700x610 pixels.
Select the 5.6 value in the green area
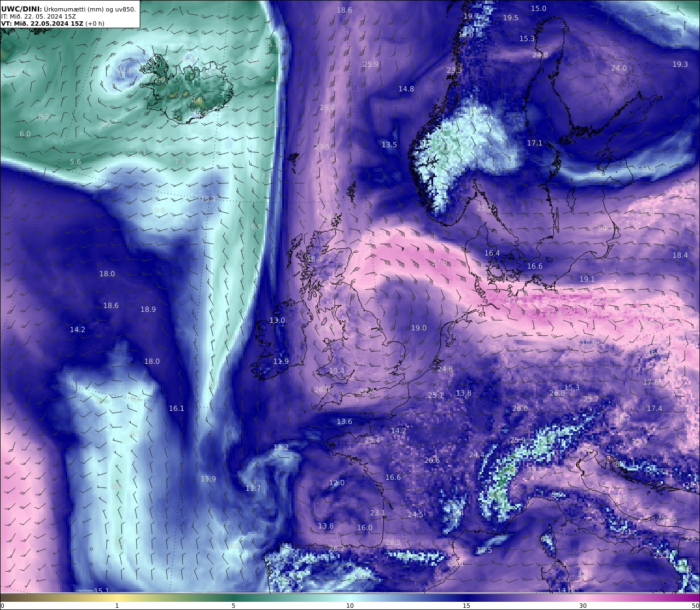(75, 162)
